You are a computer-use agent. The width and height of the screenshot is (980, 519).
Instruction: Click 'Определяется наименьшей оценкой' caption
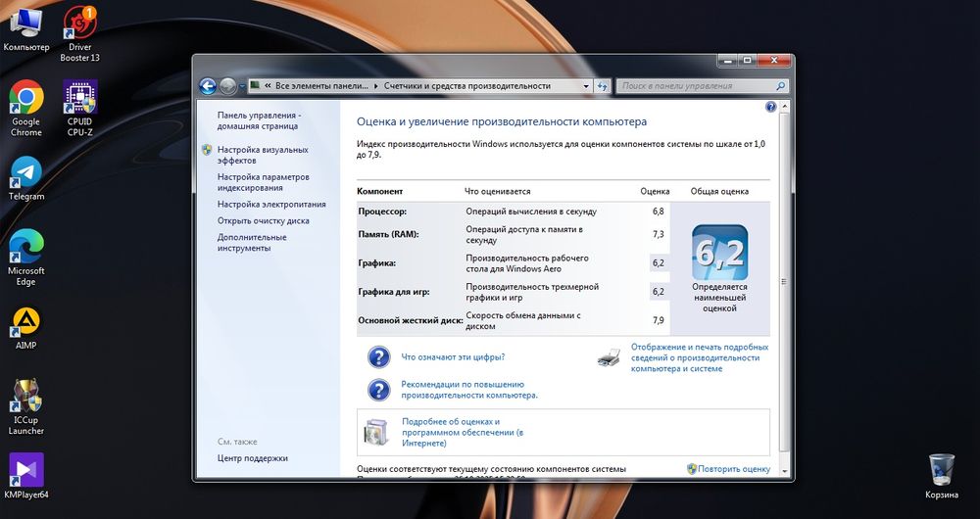[719, 298]
